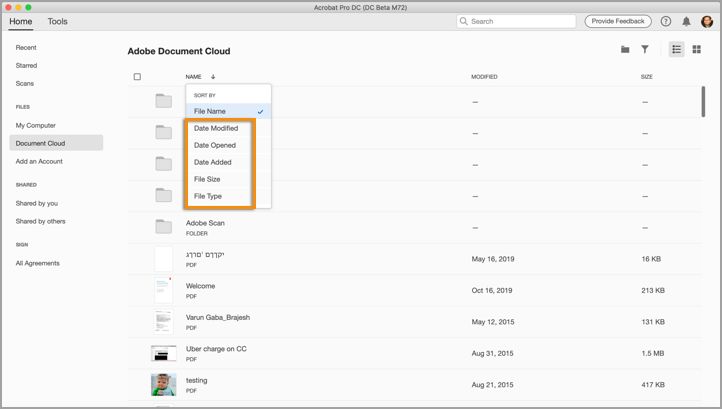Image resolution: width=722 pixels, height=409 pixels.
Task: Select the testing PDF file name
Action: click(x=197, y=380)
